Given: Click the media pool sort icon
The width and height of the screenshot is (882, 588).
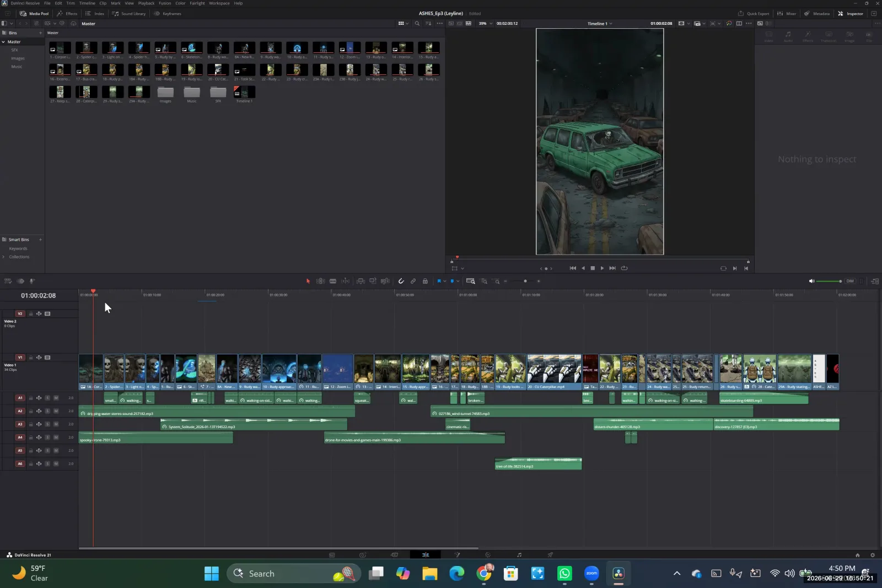Looking at the screenshot, I should point(428,24).
